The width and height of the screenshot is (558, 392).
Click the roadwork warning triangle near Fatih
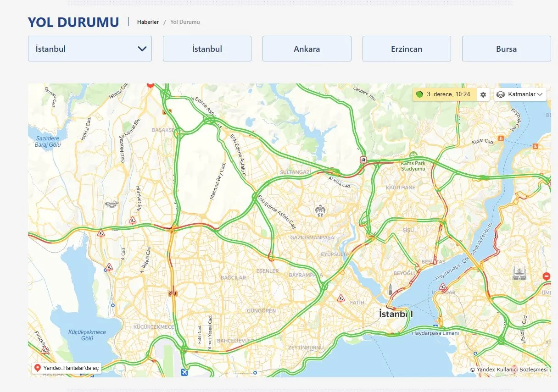[340, 297]
